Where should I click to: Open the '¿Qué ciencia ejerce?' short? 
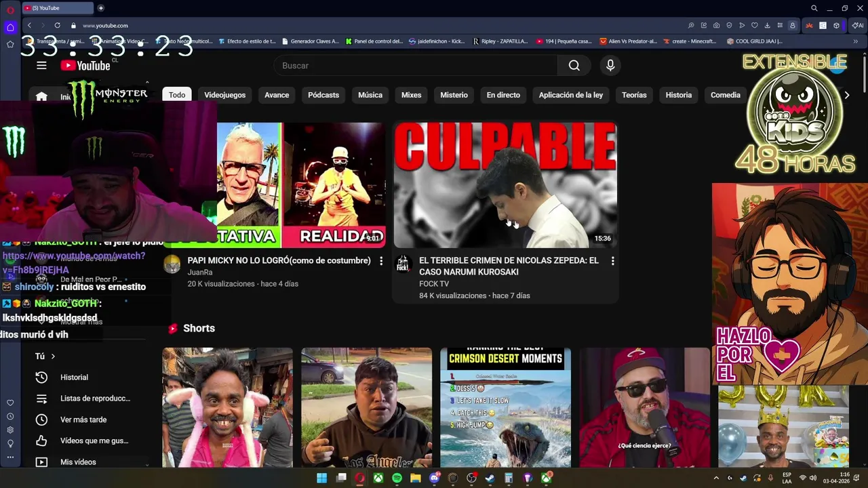click(x=644, y=407)
